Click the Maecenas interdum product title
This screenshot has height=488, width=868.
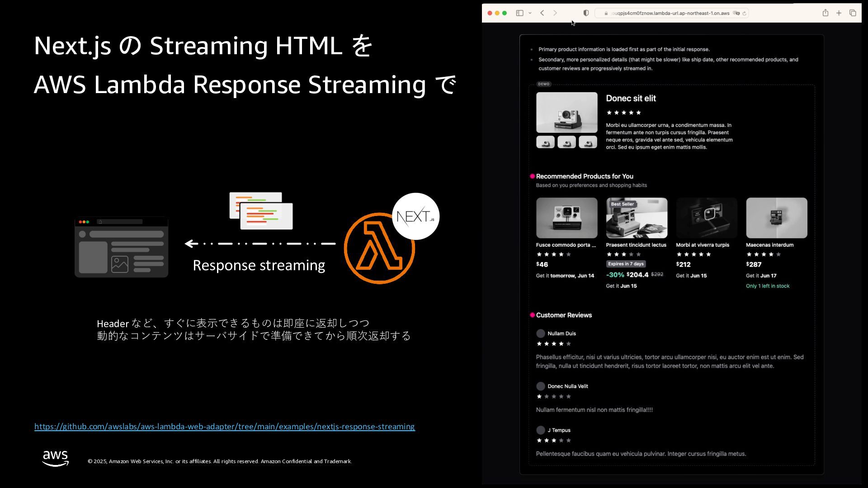click(x=769, y=245)
